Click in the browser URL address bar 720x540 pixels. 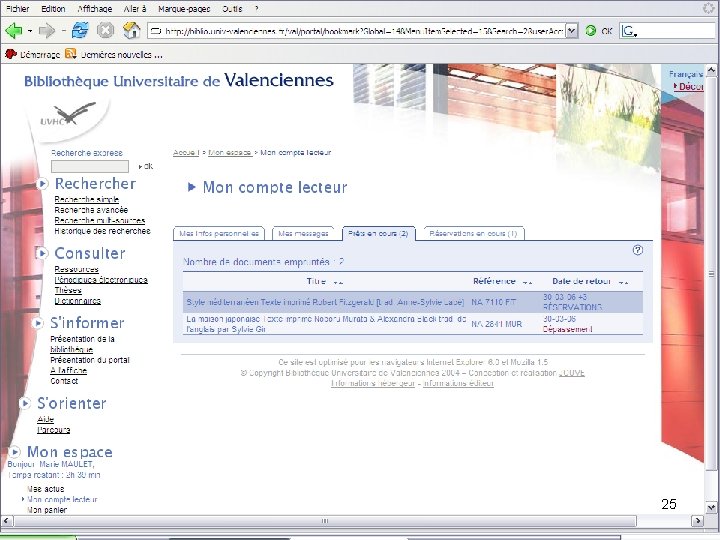(357, 31)
